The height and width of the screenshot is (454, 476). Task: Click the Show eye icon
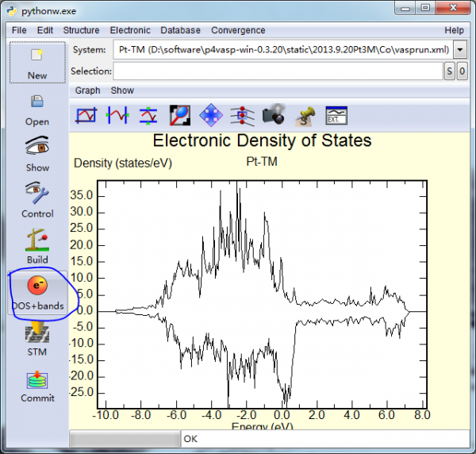tap(36, 154)
